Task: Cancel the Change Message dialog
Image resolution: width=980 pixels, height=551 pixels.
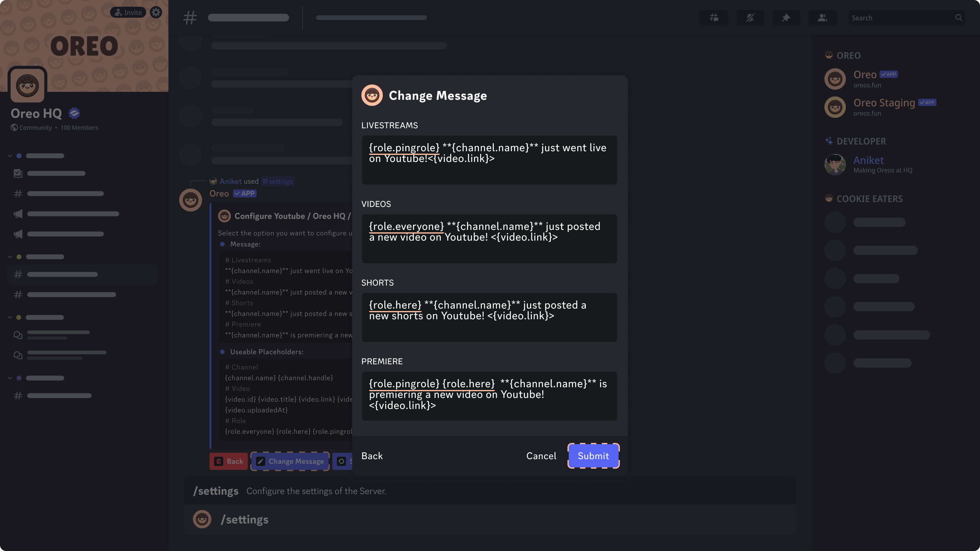Action: click(x=541, y=455)
